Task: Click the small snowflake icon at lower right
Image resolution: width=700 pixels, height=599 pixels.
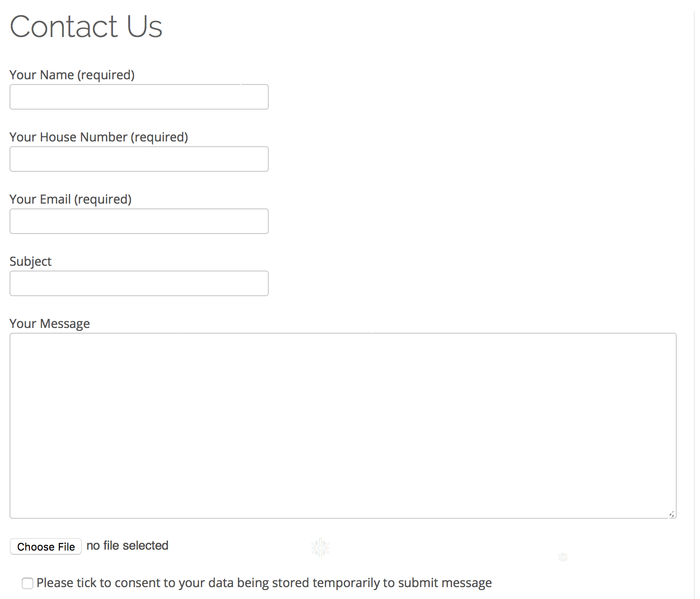Action: (563, 557)
